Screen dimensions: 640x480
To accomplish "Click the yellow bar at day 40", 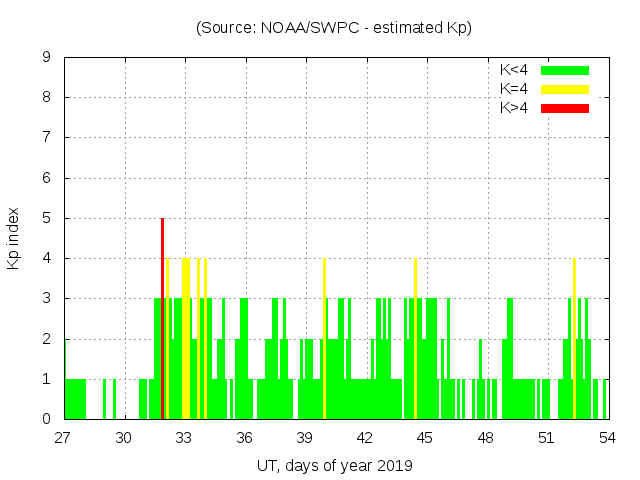I will coord(325,340).
